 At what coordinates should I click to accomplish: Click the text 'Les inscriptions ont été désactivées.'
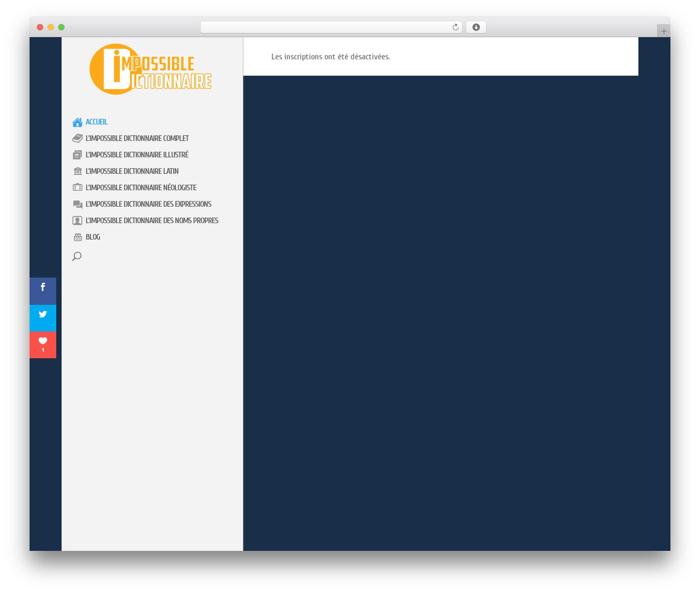[331, 57]
